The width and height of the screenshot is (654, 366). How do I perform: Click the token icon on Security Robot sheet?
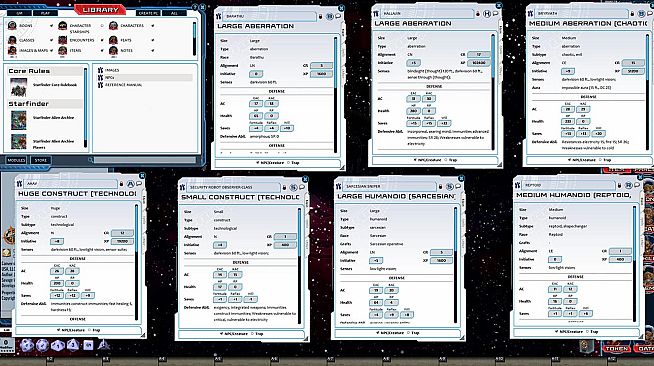[x=293, y=187]
